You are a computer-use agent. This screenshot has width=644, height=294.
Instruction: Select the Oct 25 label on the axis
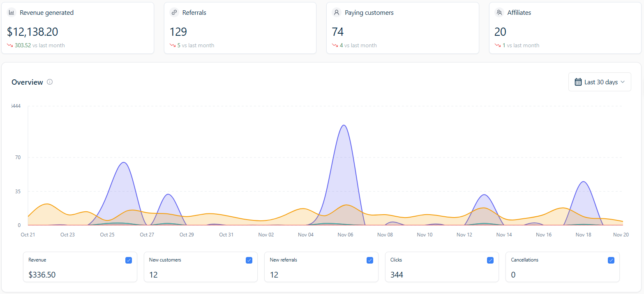(107, 235)
